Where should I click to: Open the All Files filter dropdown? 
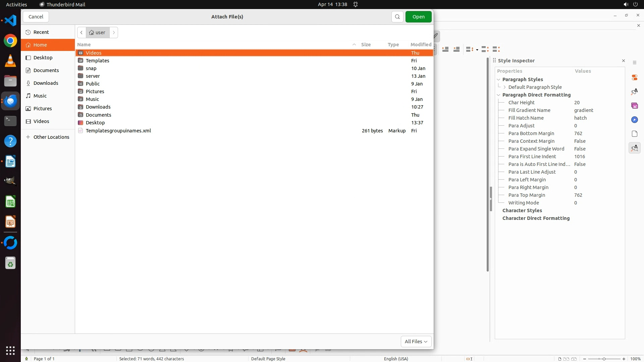(416, 341)
